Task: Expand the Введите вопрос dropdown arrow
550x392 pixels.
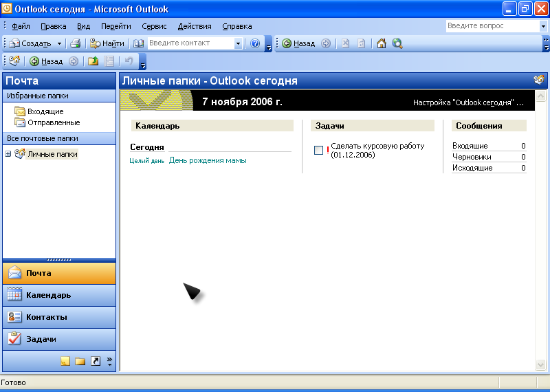Action: point(543,26)
